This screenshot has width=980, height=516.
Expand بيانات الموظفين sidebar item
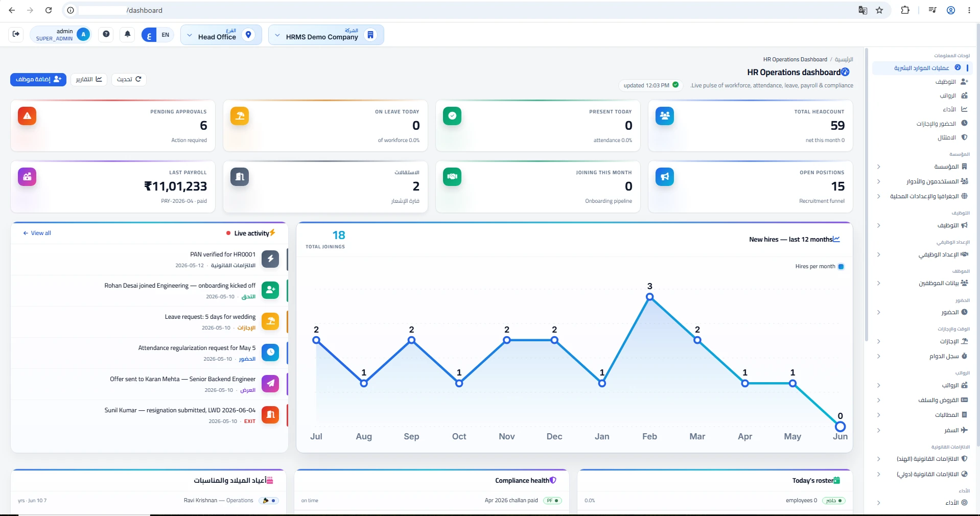(x=923, y=283)
